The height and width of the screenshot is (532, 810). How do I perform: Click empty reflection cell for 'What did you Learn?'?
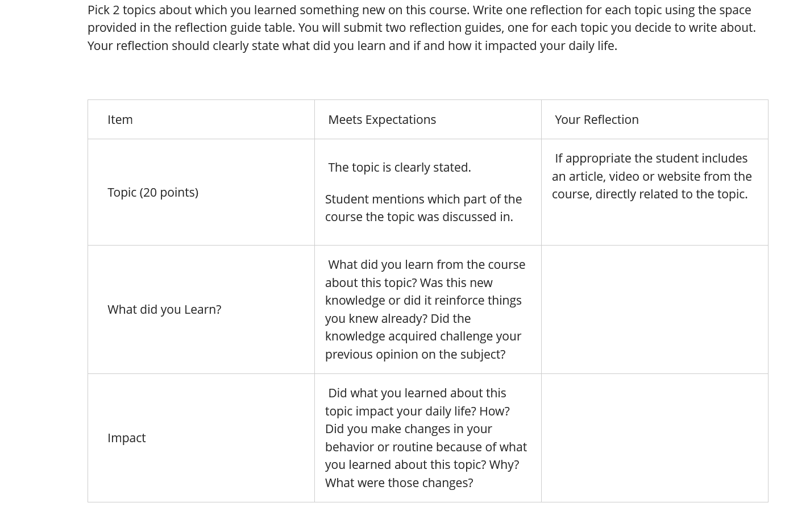(x=654, y=309)
